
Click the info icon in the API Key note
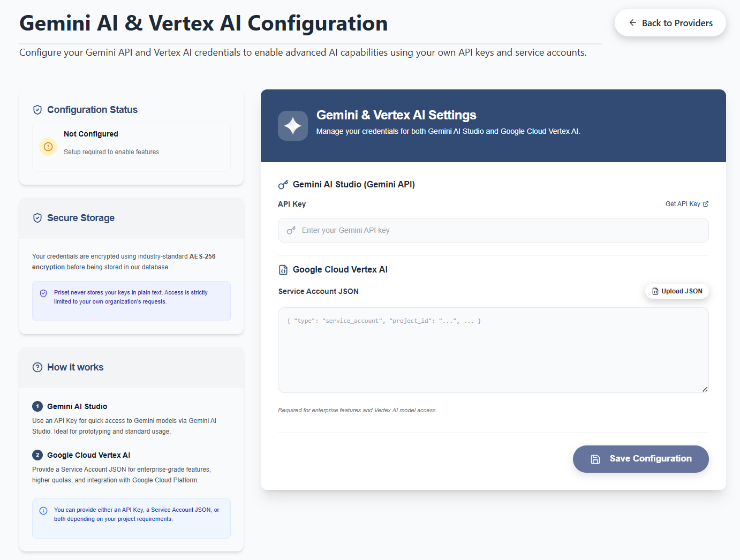(x=43, y=511)
